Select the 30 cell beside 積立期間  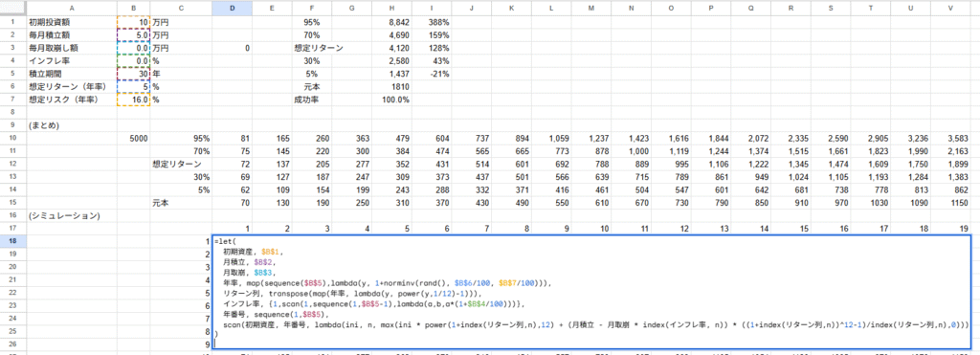[134, 74]
